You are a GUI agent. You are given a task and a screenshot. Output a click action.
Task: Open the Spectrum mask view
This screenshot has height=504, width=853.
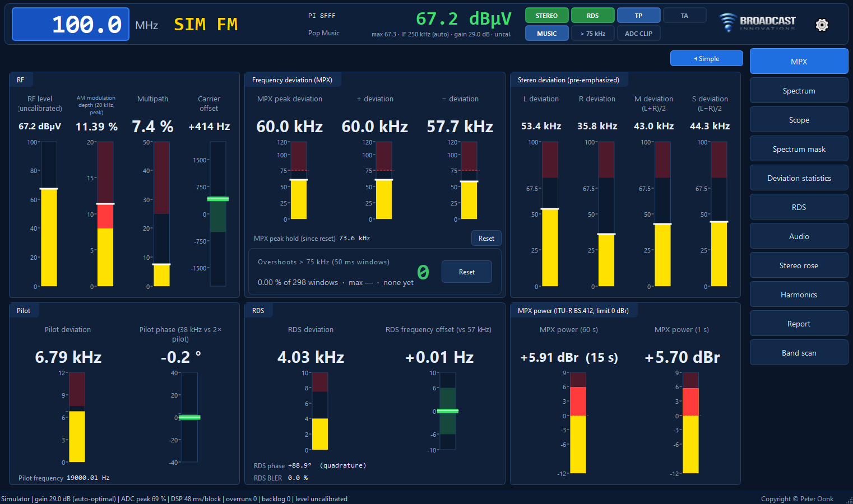coord(799,148)
